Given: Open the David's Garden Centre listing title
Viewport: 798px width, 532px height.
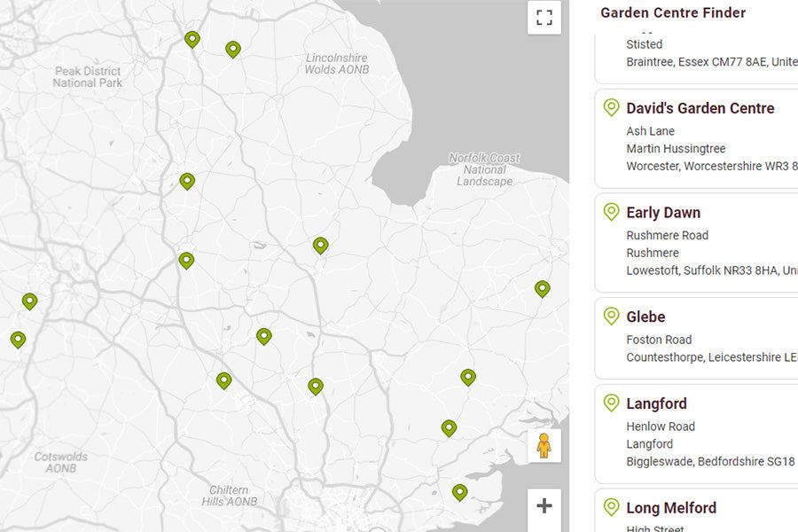Looking at the screenshot, I should [x=700, y=108].
